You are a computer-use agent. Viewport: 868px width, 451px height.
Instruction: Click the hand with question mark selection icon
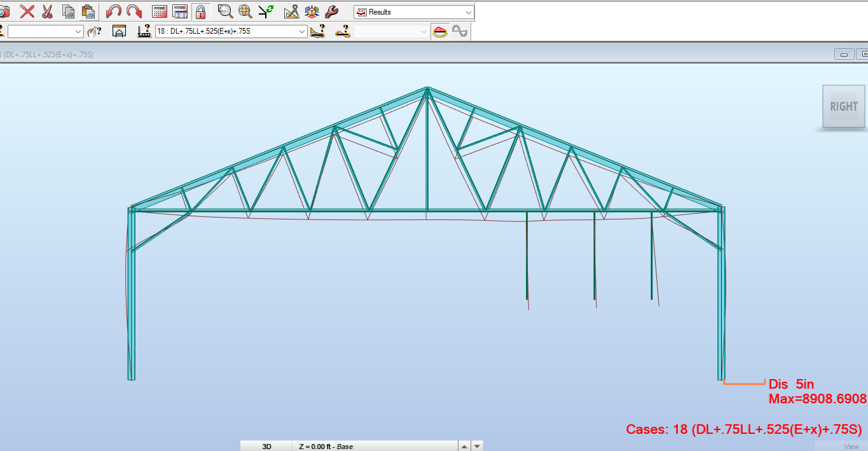94,31
